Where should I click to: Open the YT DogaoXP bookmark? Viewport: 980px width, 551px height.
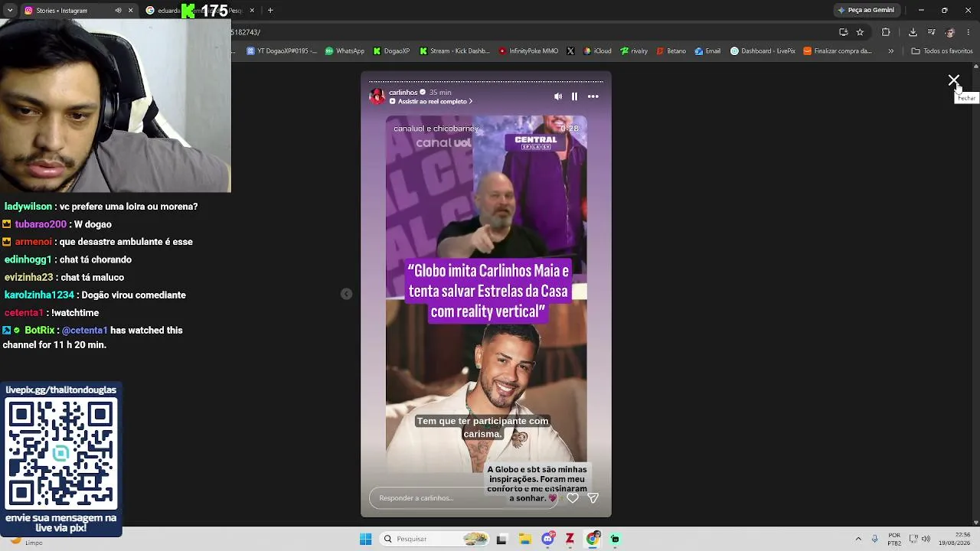(x=281, y=51)
